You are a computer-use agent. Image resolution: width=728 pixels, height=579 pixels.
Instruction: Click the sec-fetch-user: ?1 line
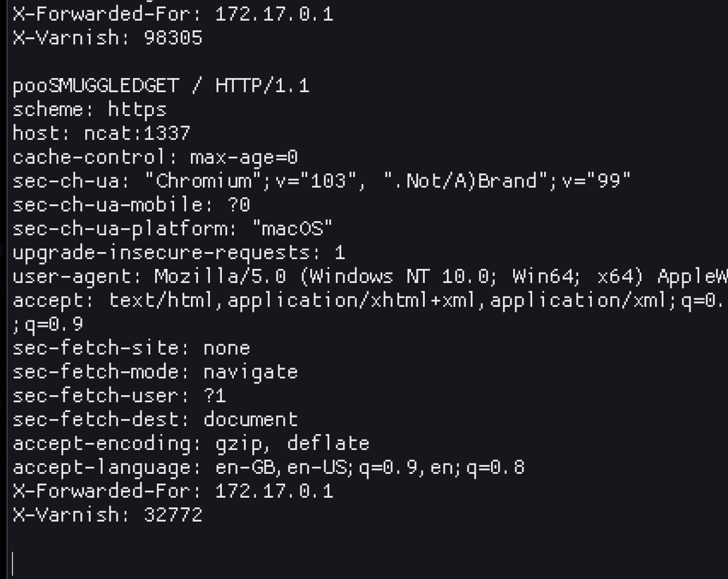pos(119,396)
